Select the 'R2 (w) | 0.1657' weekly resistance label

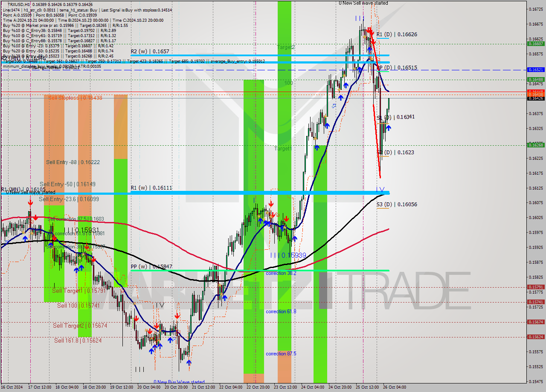pos(150,51)
